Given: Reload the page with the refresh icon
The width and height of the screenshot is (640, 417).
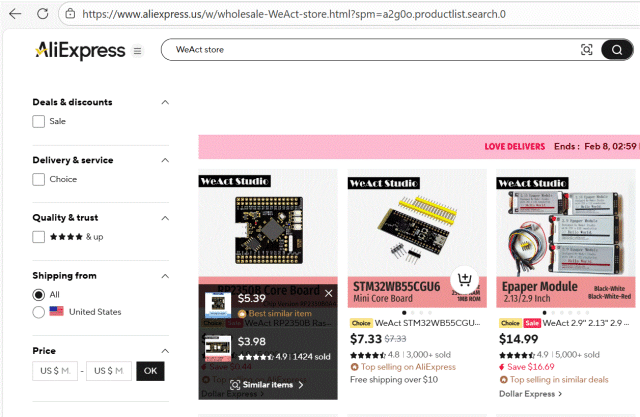Looking at the screenshot, I should (42, 14).
